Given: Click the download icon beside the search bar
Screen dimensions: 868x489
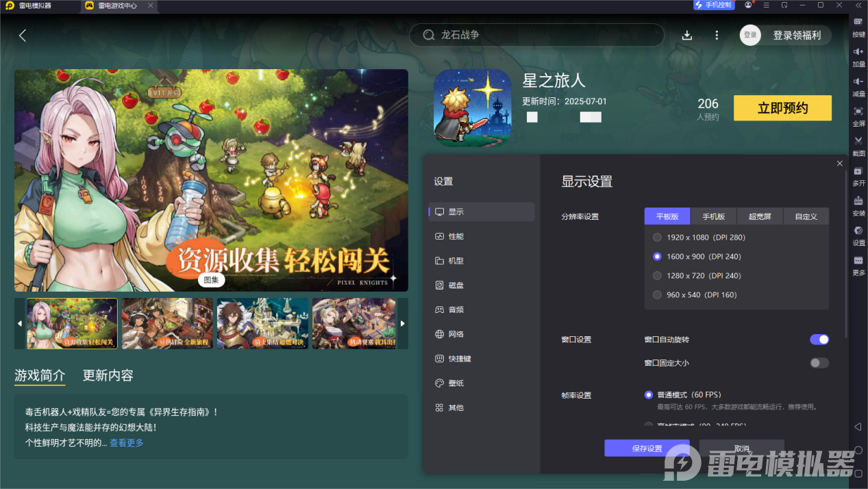Looking at the screenshot, I should point(686,34).
